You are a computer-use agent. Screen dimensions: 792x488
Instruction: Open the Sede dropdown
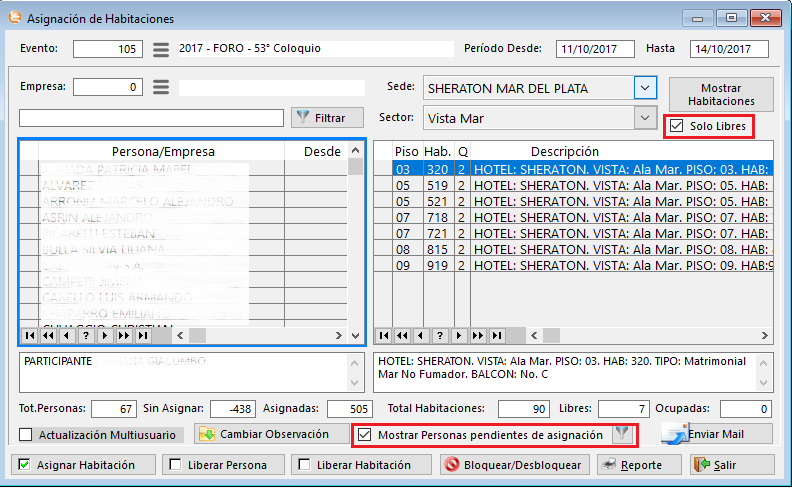tap(645, 88)
